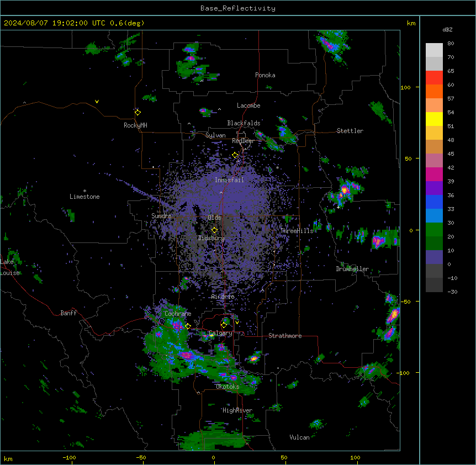Pick the red swatch in dBZ legend
The image size is (476, 465).
click(434, 78)
